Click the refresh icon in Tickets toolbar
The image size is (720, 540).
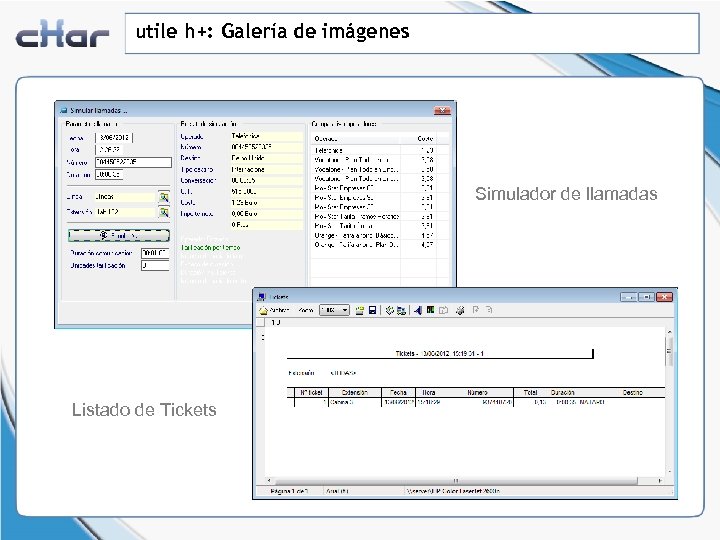tap(390, 310)
